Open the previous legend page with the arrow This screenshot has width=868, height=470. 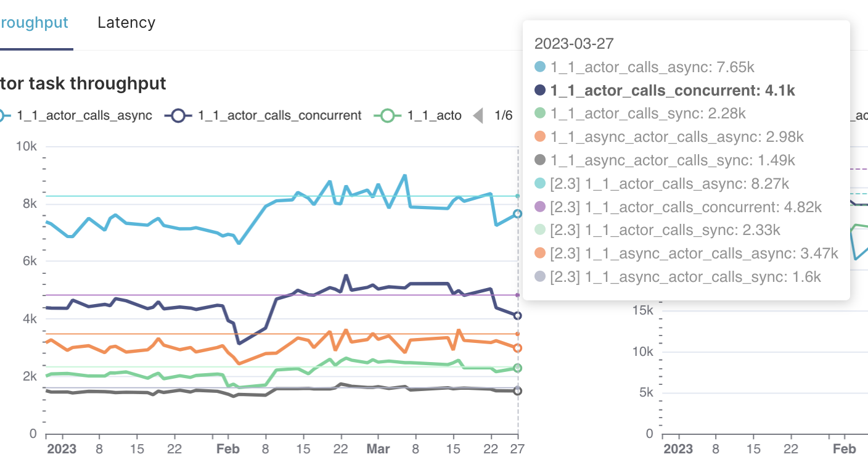[x=478, y=115]
